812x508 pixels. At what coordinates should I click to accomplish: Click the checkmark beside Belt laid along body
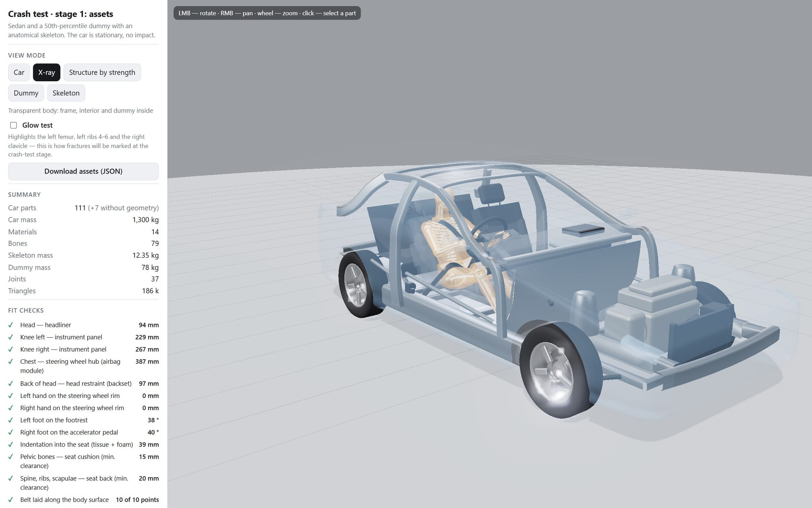[x=11, y=500]
